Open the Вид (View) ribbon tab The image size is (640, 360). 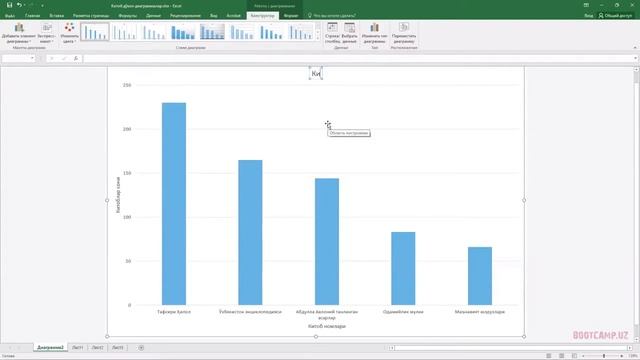pos(214,16)
